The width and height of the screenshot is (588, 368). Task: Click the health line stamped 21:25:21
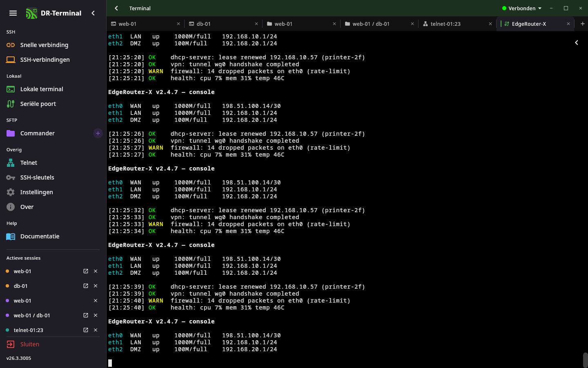coord(196,78)
